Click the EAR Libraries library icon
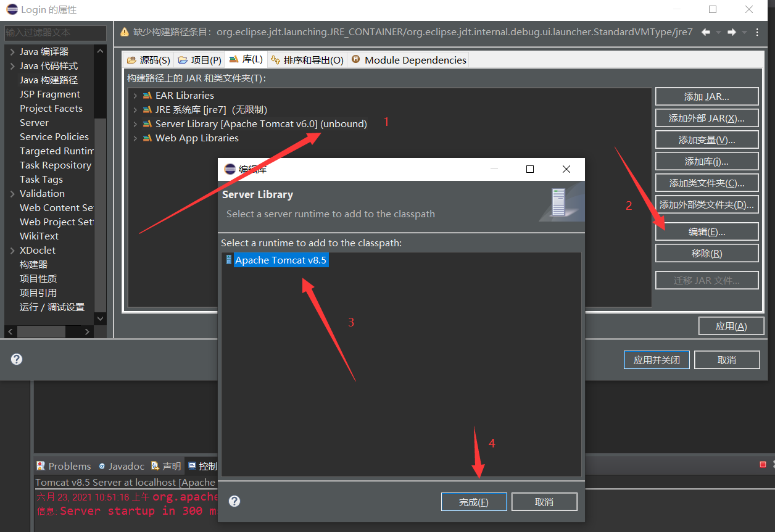This screenshot has width=775, height=532. pos(147,95)
